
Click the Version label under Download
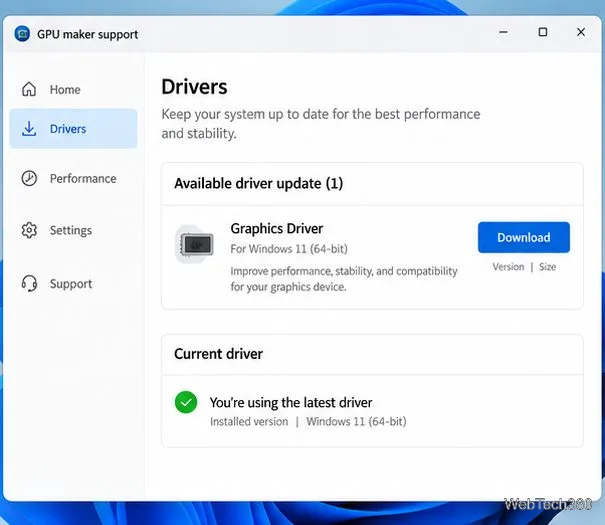pyautogui.click(x=508, y=267)
